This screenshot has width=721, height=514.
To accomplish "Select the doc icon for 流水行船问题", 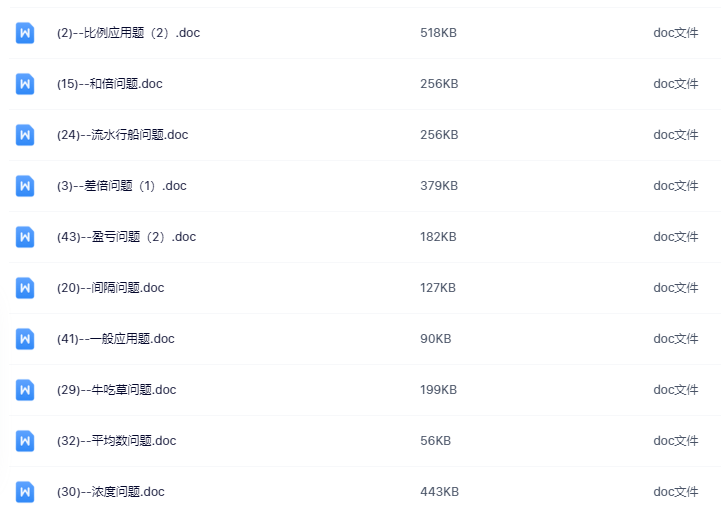I will pyautogui.click(x=25, y=135).
